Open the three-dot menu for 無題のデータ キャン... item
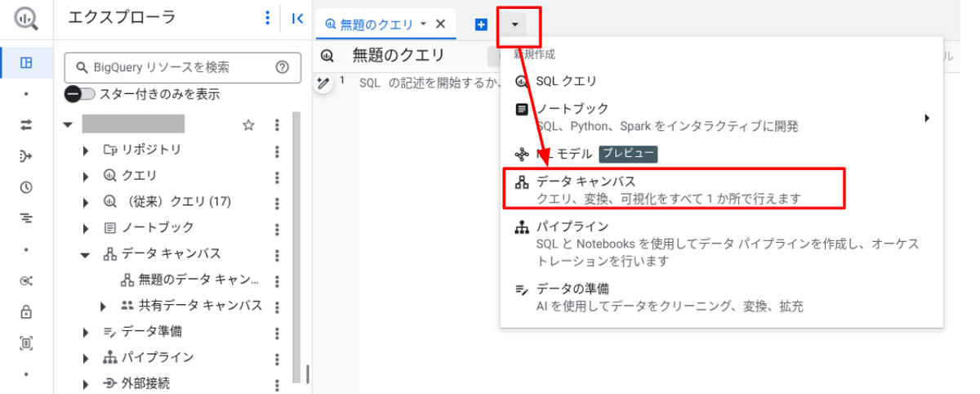This screenshot has height=394, width=980. click(x=277, y=280)
